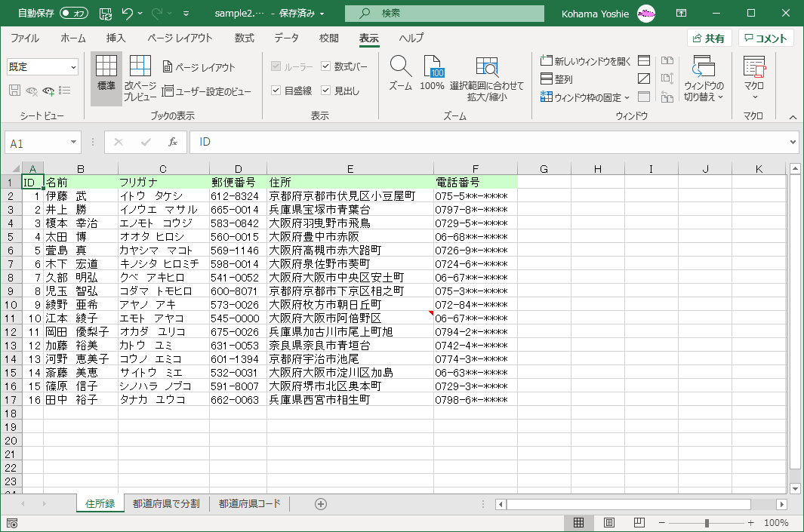Toggle the 目盛線 gridlines checkbox
This screenshot has width=804, height=532.
click(x=276, y=91)
